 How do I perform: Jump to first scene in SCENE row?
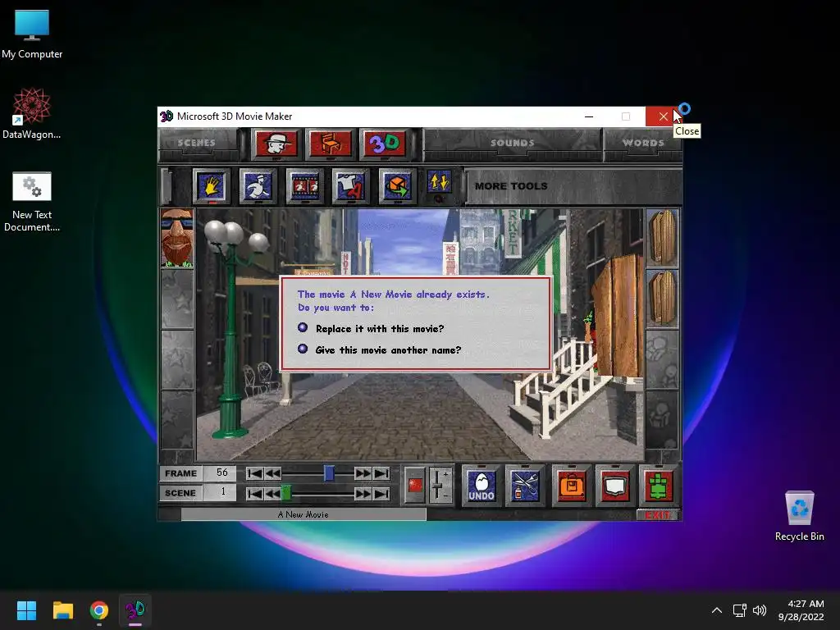pyautogui.click(x=254, y=493)
